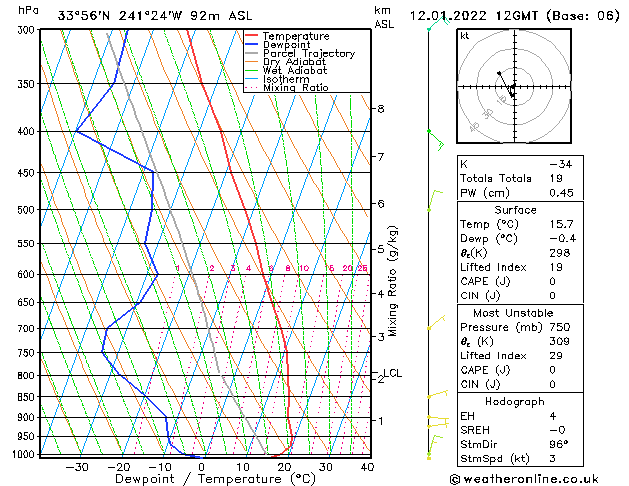Click the 'SREH' row label
This screenshot has height=486, width=629.
click(475, 430)
